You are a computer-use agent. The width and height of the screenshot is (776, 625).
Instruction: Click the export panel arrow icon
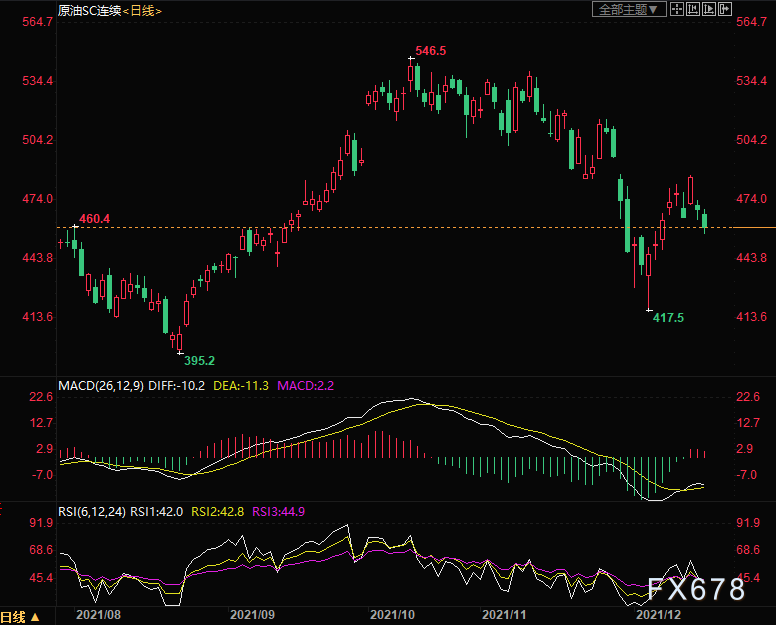point(725,9)
